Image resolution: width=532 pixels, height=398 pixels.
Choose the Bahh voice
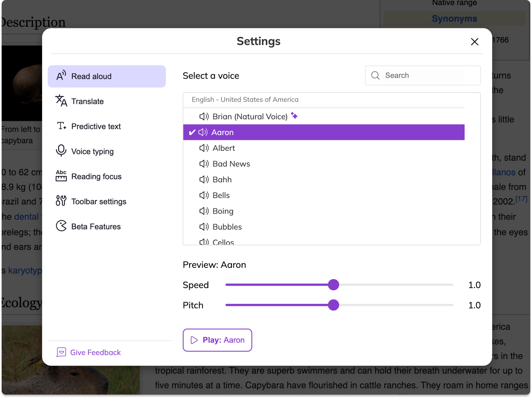click(x=324, y=179)
